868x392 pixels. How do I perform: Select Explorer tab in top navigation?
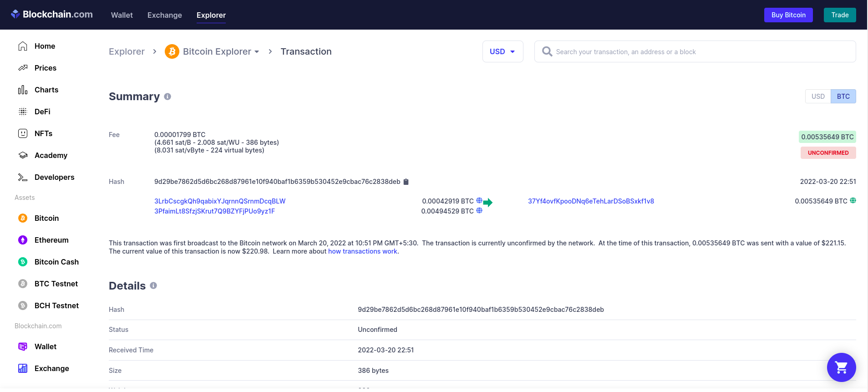click(211, 15)
